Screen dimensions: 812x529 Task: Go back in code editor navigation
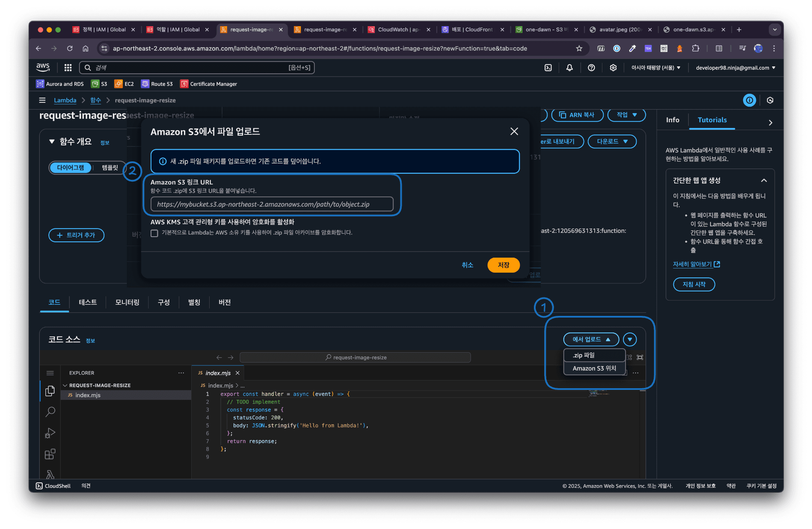[x=219, y=357]
